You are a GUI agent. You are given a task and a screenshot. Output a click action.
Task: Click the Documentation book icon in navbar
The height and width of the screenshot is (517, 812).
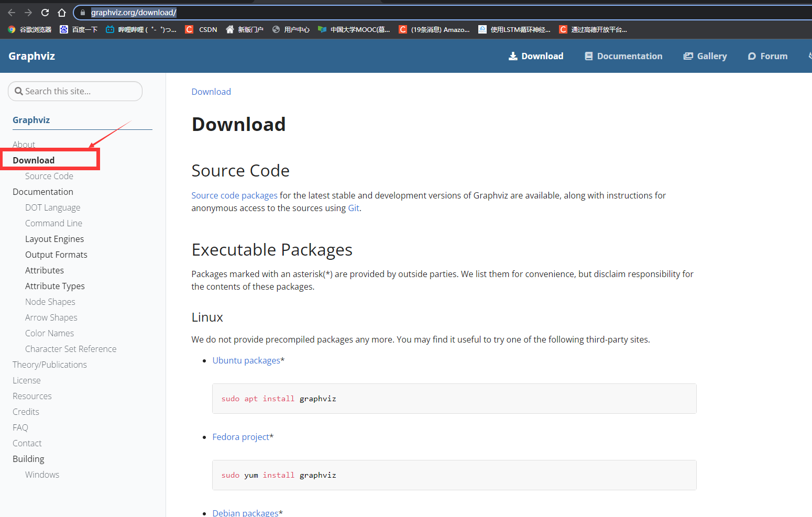(x=589, y=56)
